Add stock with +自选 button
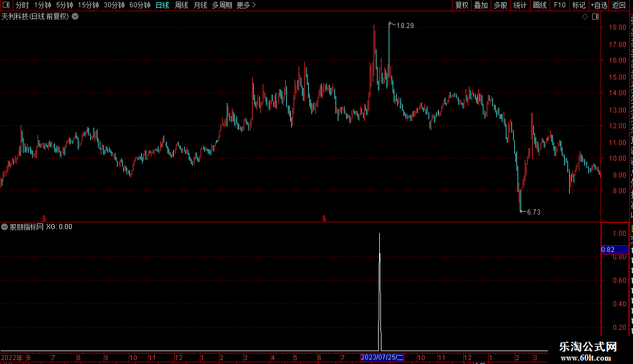This screenshot has width=633, height=364. click(x=599, y=5)
